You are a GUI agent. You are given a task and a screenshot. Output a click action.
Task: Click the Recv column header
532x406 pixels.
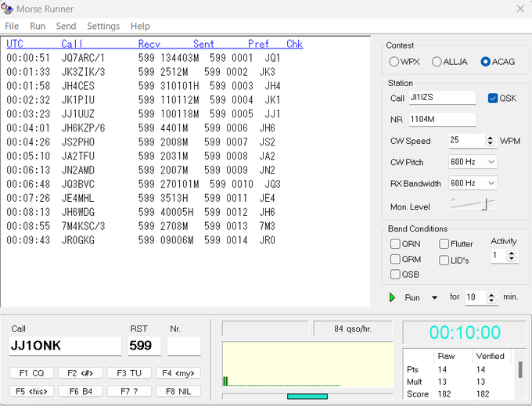pyautogui.click(x=149, y=44)
